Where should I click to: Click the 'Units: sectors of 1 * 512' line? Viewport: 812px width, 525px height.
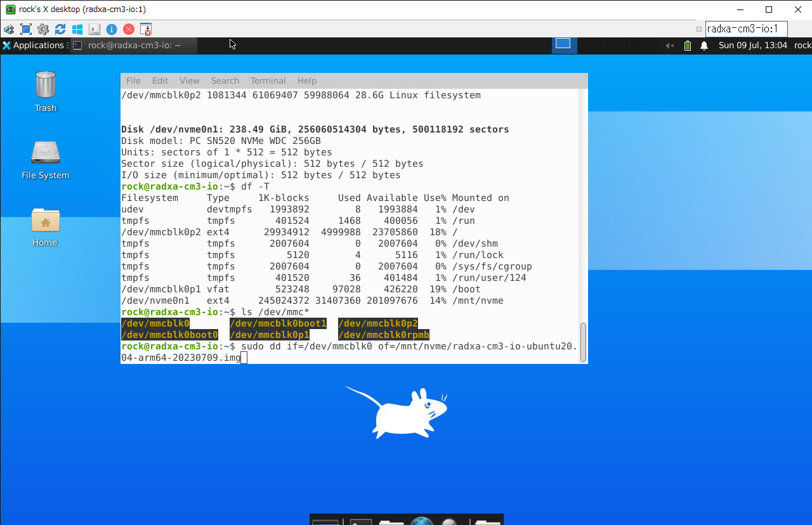(x=226, y=152)
